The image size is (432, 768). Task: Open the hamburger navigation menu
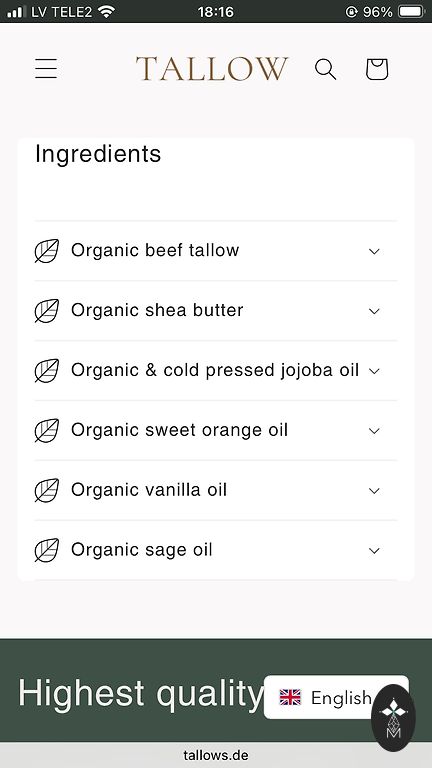click(x=46, y=69)
